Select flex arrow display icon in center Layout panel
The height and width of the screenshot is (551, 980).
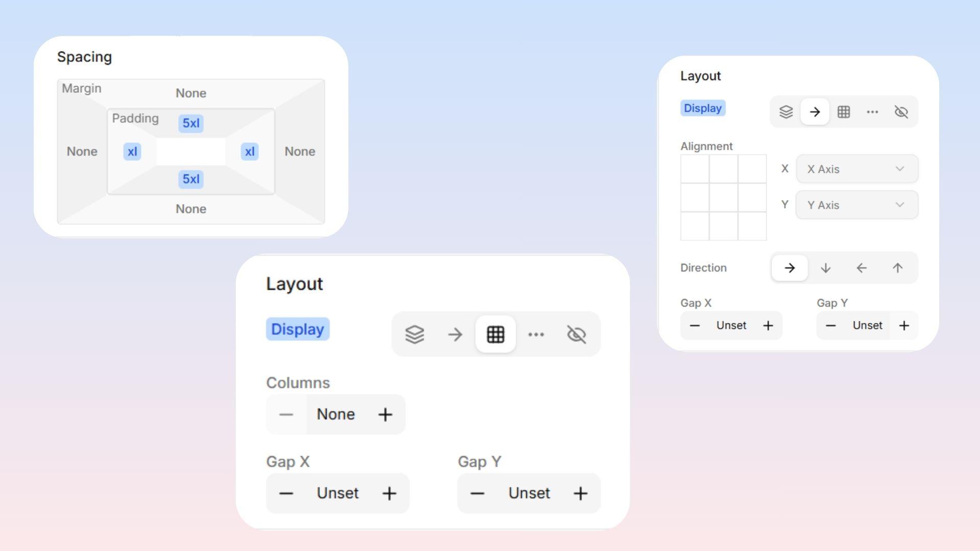[x=455, y=334]
